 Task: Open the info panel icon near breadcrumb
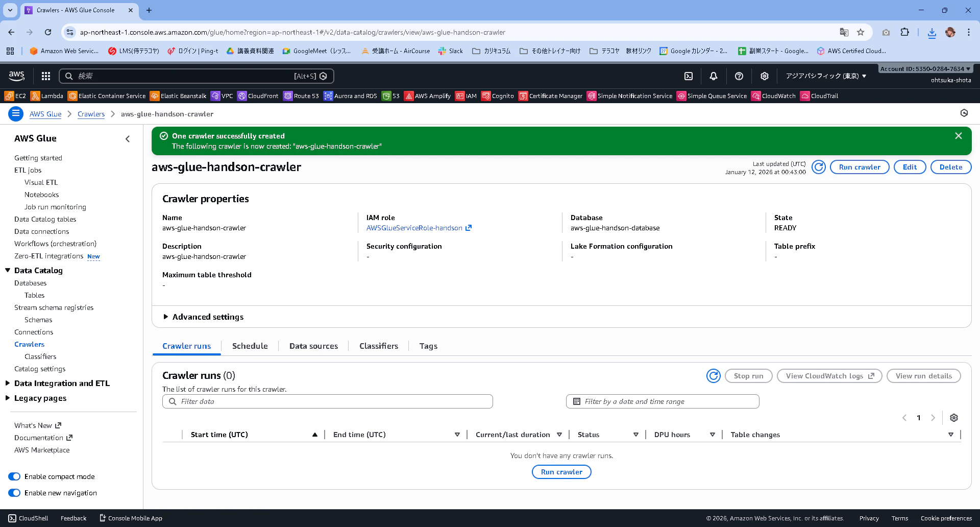[964, 113]
